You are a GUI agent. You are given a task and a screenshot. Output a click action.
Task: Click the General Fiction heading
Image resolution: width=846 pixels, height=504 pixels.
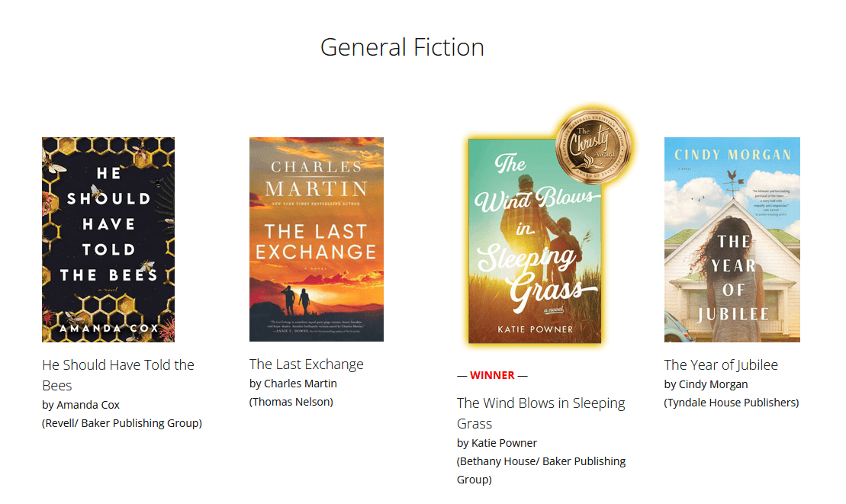click(x=402, y=47)
